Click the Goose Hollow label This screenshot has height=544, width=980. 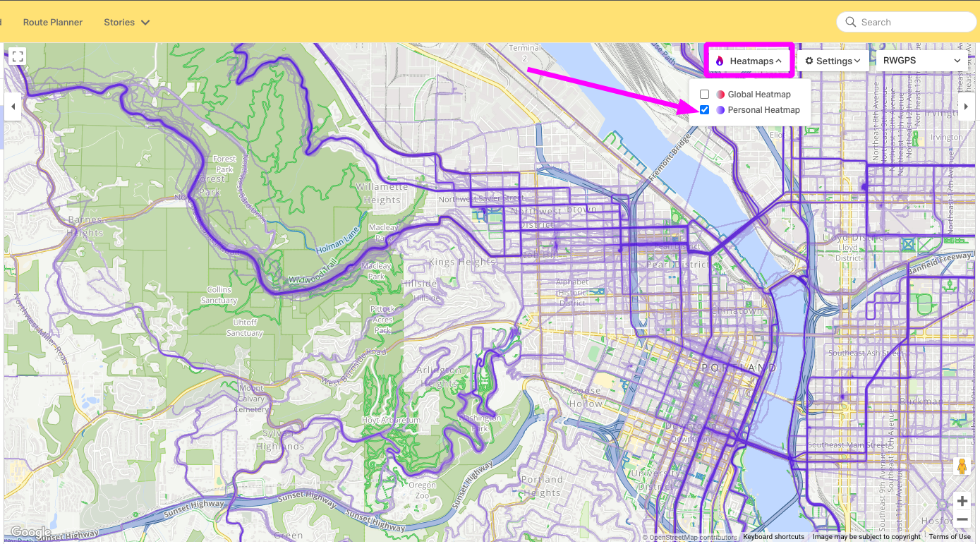pyautogui.click(x=586, y=397)
